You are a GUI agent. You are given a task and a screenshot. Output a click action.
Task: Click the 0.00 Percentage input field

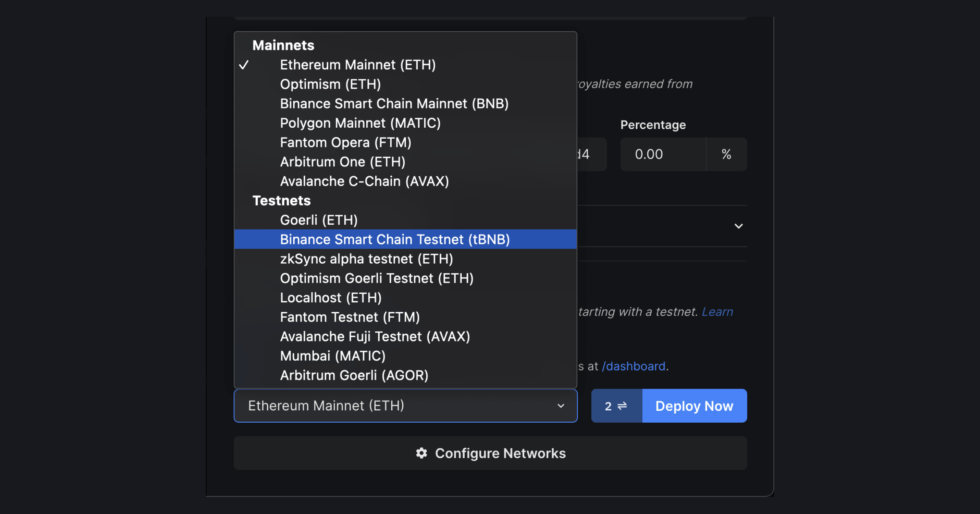pos(663,154)
